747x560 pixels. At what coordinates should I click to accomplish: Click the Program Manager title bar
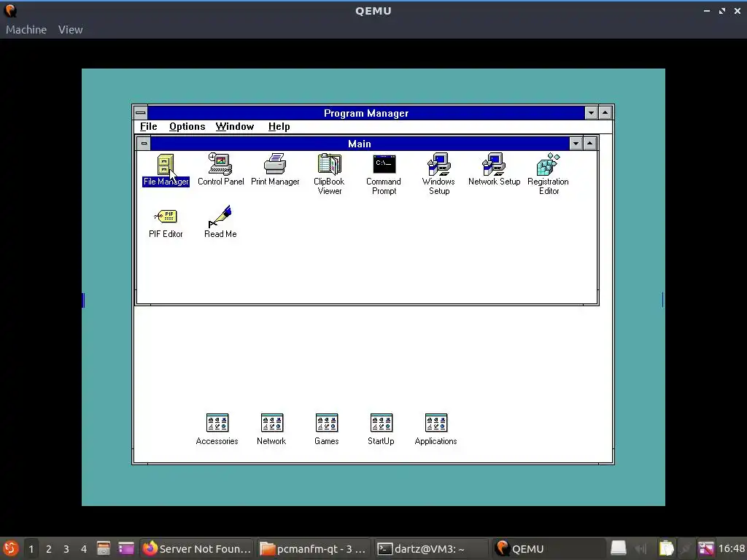pos(366,113)
